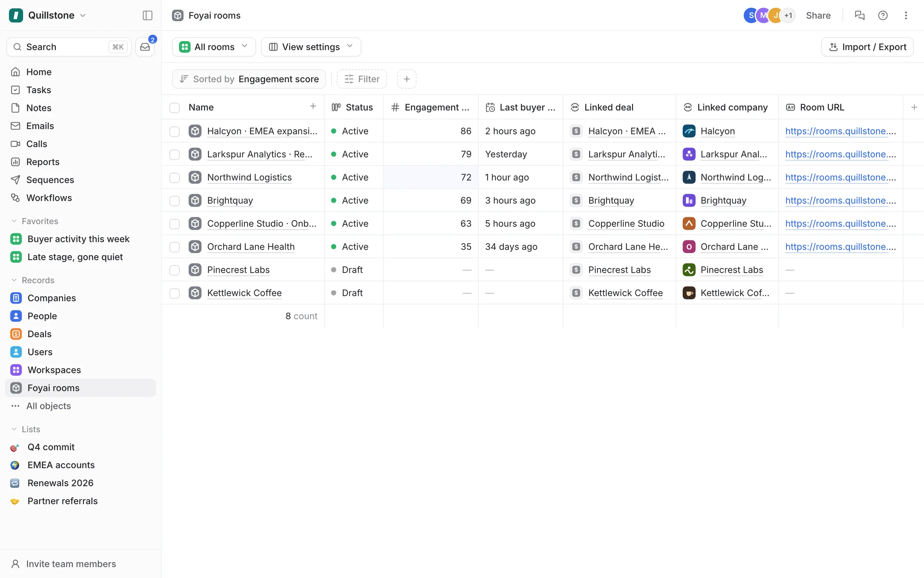This screenshot has width=924, height=578.
Task: Click the Quillstone workspace logo
Action: 16,15
